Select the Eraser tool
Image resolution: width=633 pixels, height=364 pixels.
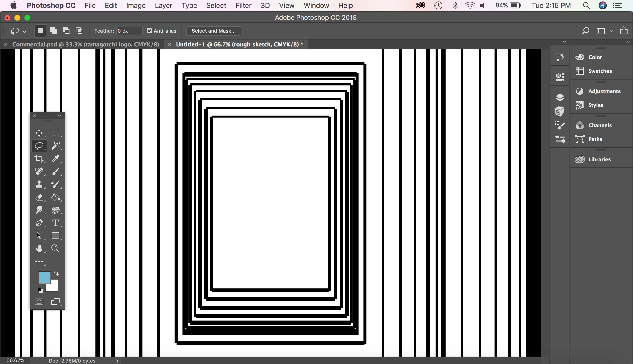39,197
